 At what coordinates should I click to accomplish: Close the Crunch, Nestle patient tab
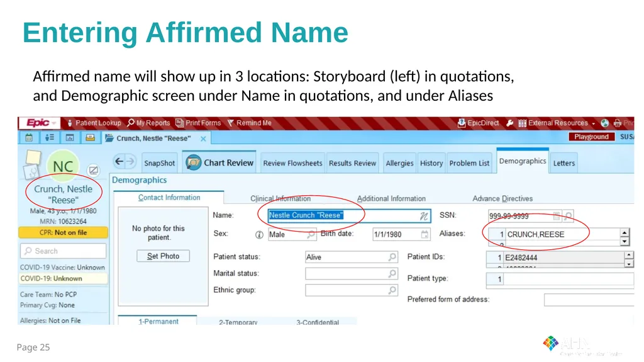pyautogui.click(x=203, y=139)
